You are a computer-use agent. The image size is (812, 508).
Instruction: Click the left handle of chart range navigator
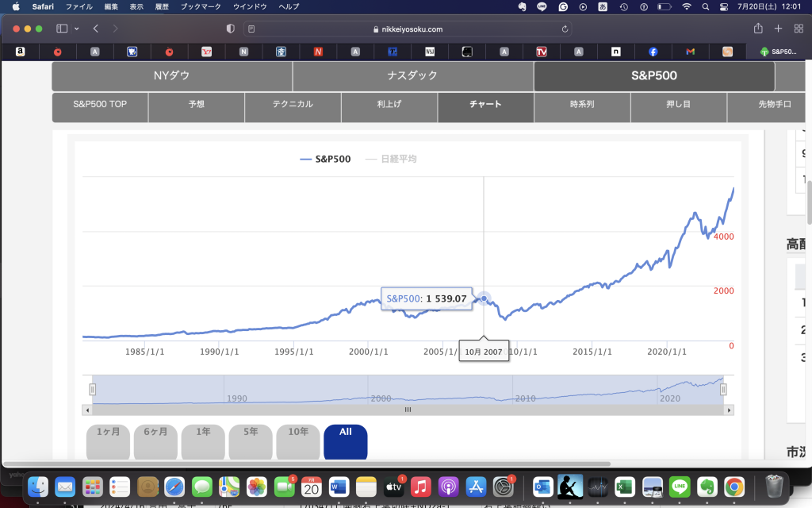tap(93, 389)
